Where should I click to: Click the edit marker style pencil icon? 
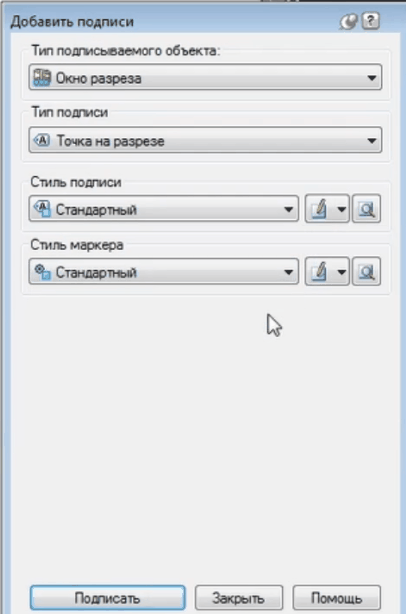(319, 272)
